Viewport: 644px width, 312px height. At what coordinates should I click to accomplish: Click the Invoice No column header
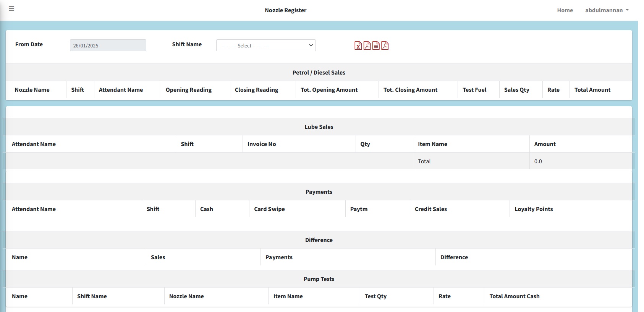pos(262,144)
